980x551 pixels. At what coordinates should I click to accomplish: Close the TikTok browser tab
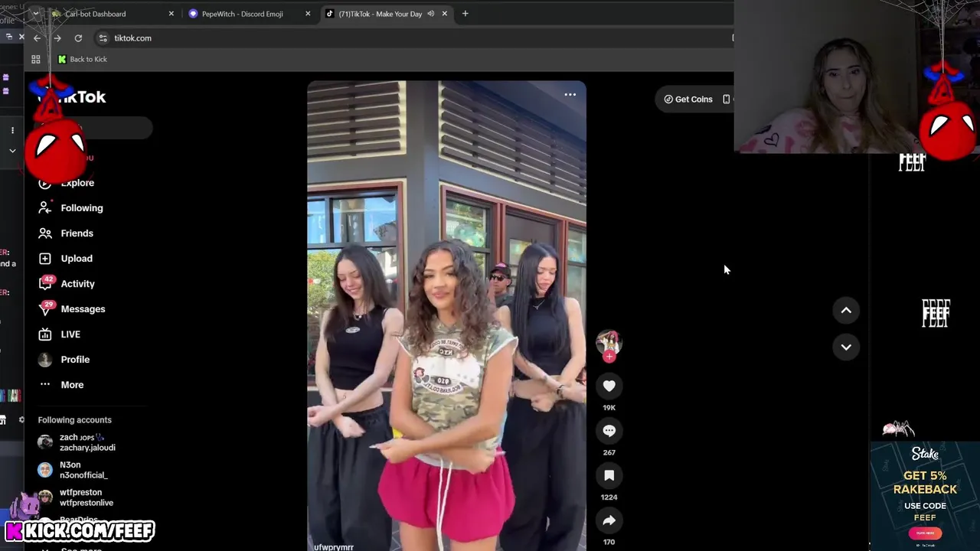click(444, 14)
